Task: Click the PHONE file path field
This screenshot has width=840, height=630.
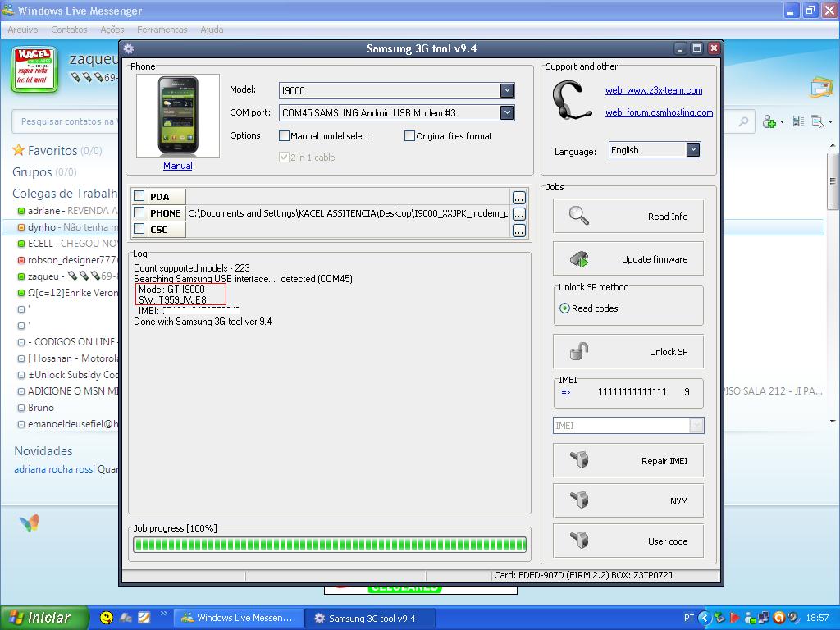Action: pos(348,214)
